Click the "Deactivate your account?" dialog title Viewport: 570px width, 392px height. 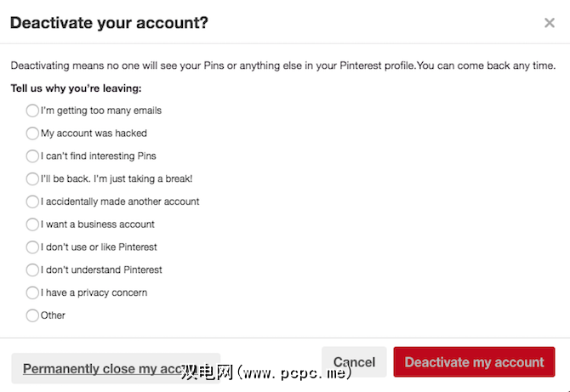click(x=109, y=23)
